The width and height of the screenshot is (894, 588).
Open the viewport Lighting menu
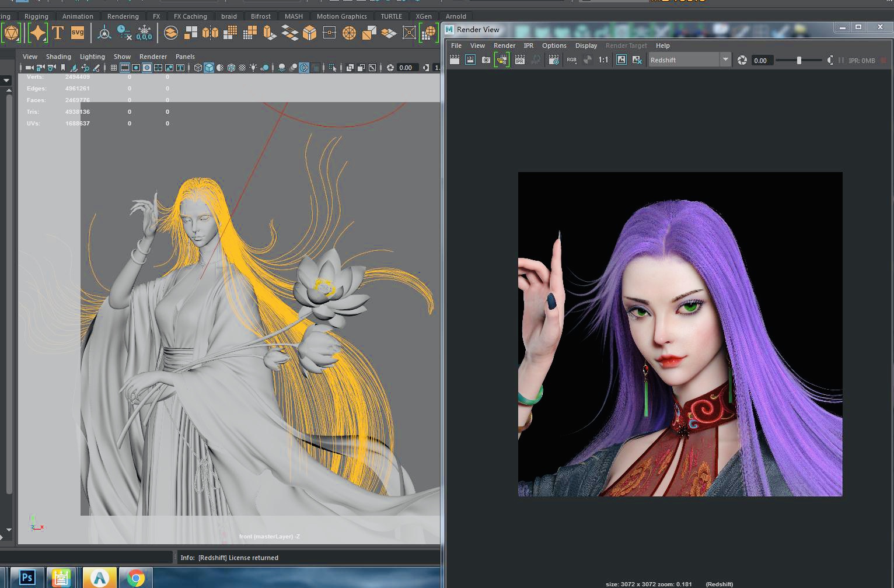pyautogui.click(x=92, y=57)
